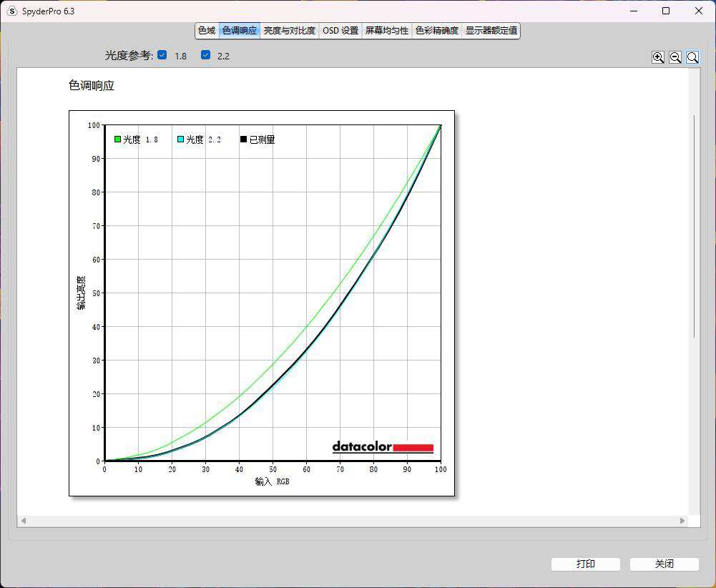Uncheck the 1.8 gamma reference checkbox
The width and height of the screenshot is (716, 588).
point(162,55)
